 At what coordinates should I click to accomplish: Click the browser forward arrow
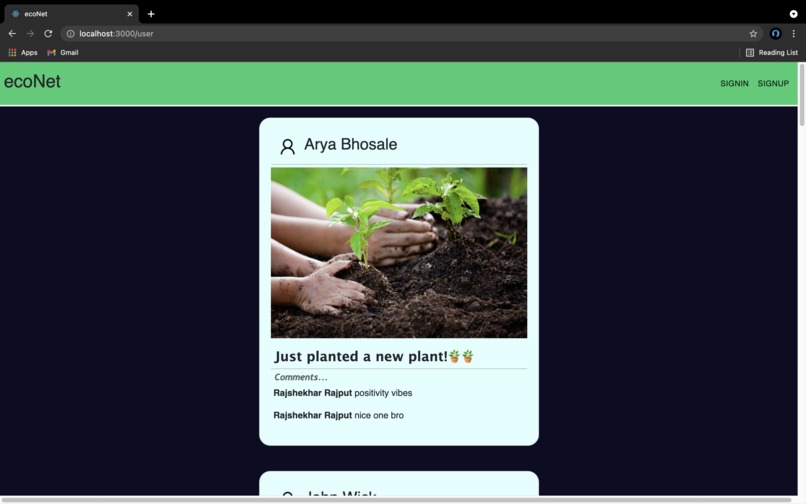pyautogui.click(x=30, y=33)
